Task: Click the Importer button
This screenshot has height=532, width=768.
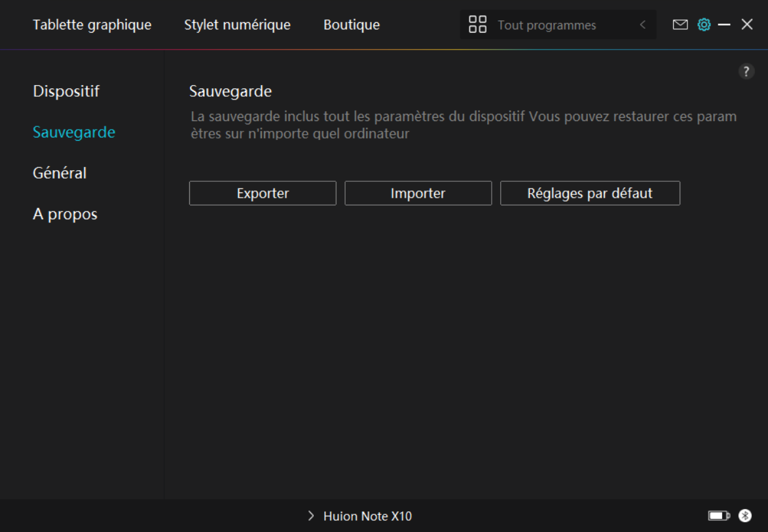Action: [418, 194]
